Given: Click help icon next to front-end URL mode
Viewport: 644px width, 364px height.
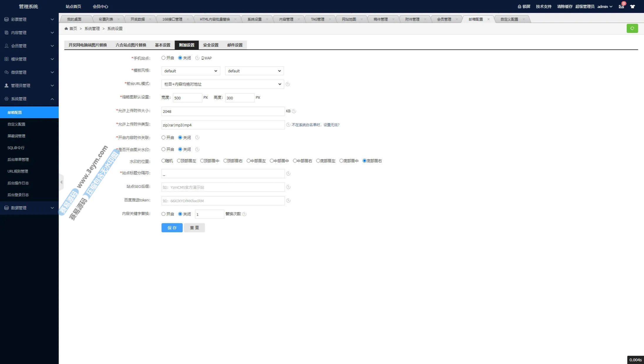Looking at the screenshot, I should pyautogui.click(x=288, y=84).
